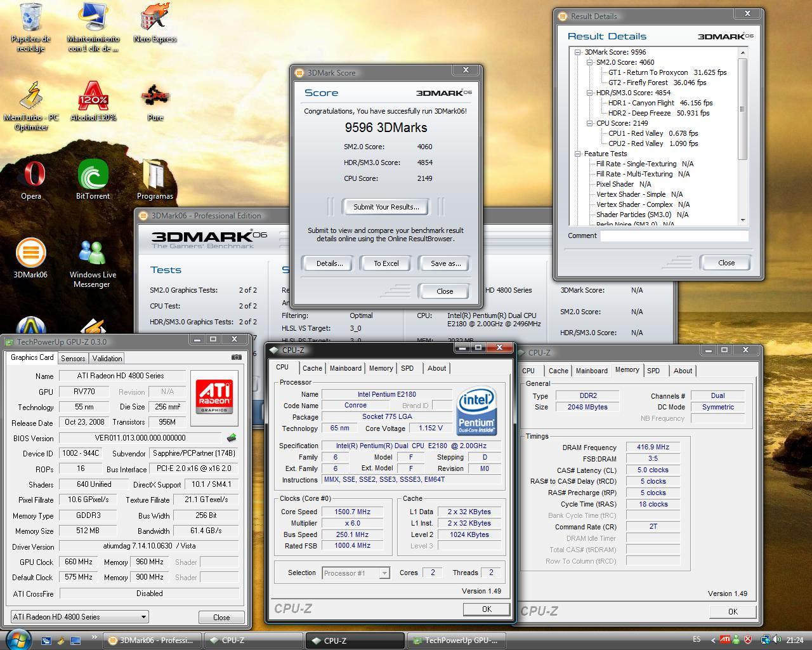The image size is (812, 650).
Task: Collapse the HDR/SM3.0 Score tree node
Action: coord(589,93)
